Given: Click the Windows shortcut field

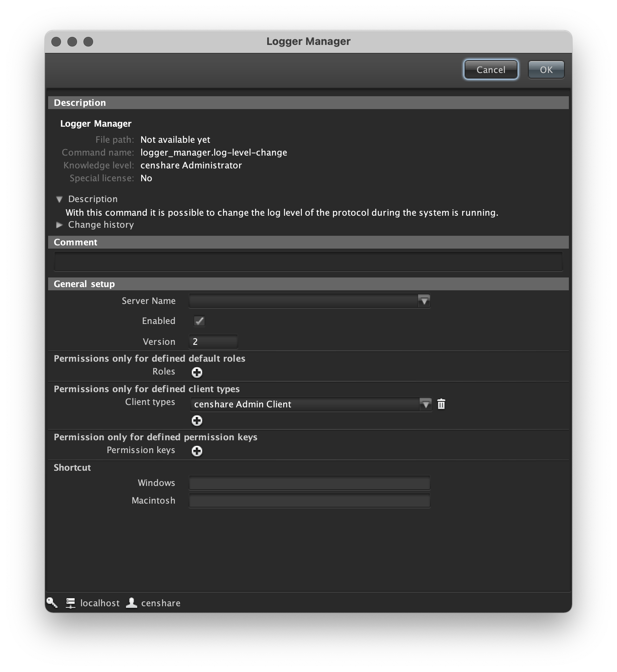Looking at the screenshot, I should (x=309, y=483).
